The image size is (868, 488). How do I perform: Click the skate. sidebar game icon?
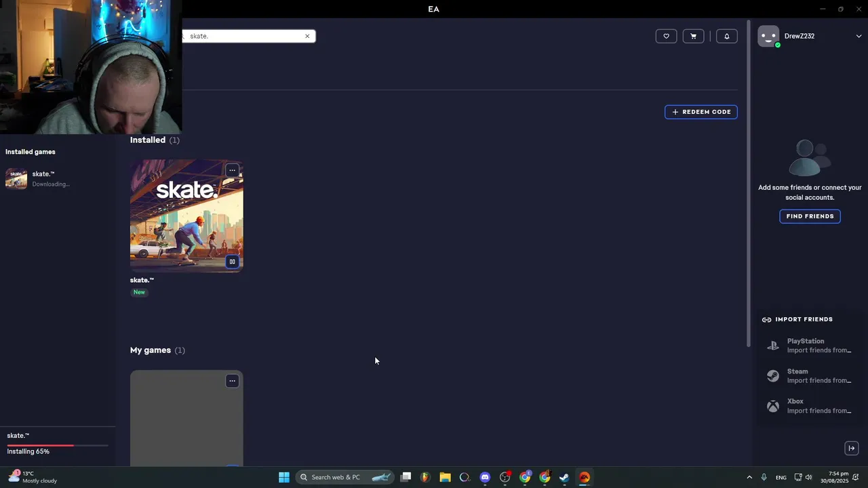tap(16, 179)
